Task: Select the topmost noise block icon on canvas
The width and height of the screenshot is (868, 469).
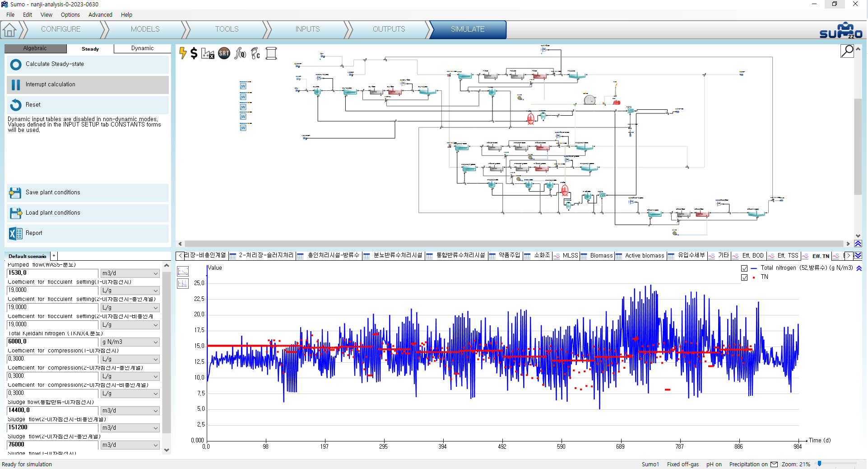Action: (243, 86)
